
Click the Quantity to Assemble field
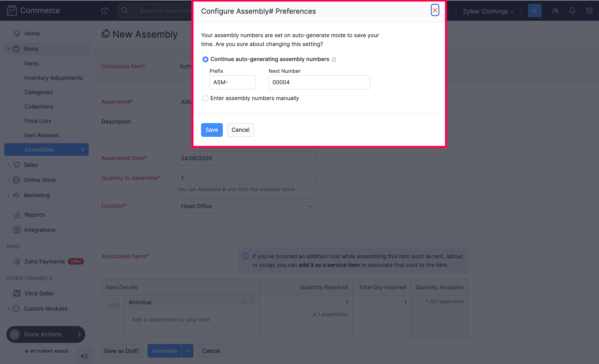click(x=246, y=178)
